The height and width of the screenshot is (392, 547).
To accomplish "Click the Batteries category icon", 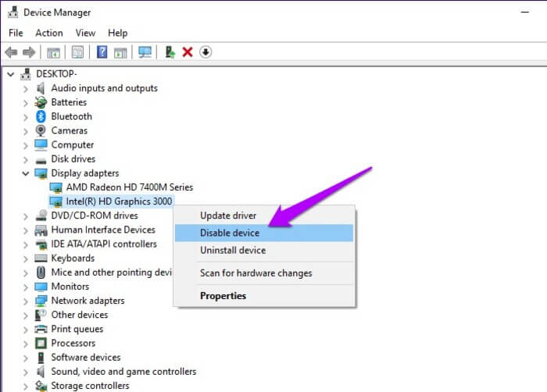I will (41, 102).
